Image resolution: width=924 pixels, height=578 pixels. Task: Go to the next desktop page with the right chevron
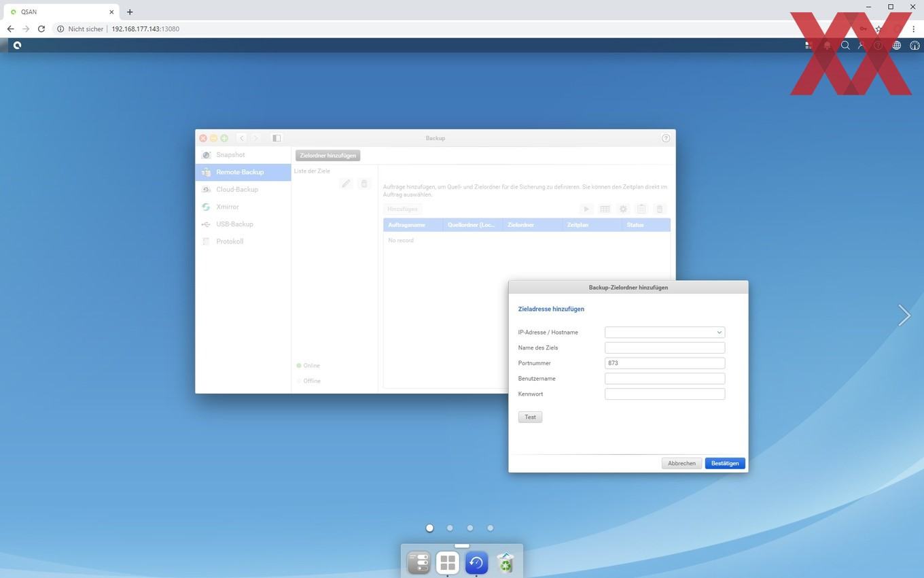[904, 315]
